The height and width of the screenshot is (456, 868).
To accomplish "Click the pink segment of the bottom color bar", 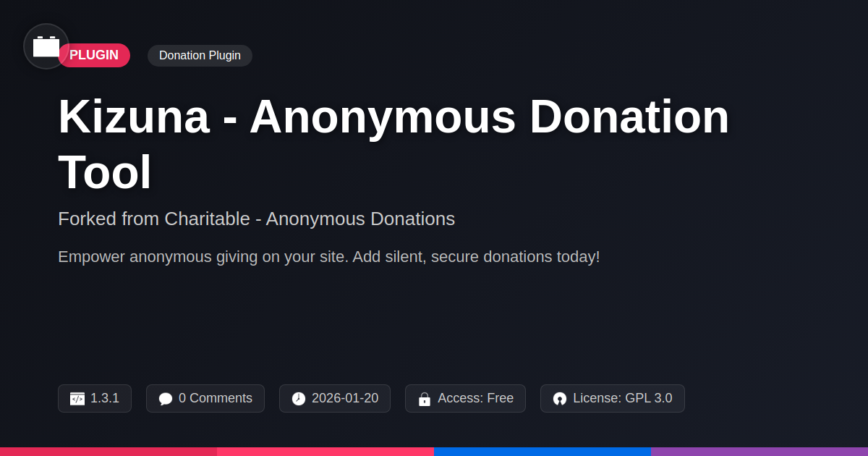I will (325, 452).
